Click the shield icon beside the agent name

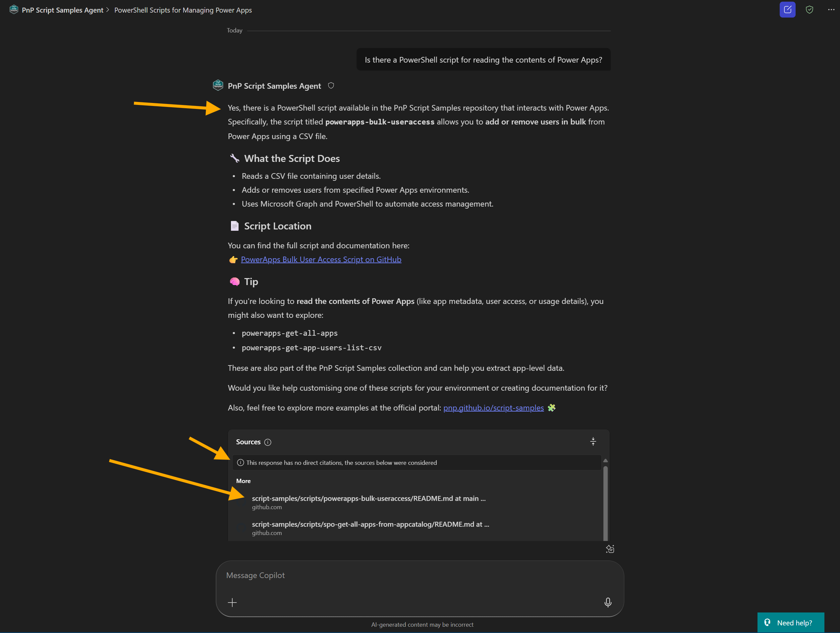[330, 86]
